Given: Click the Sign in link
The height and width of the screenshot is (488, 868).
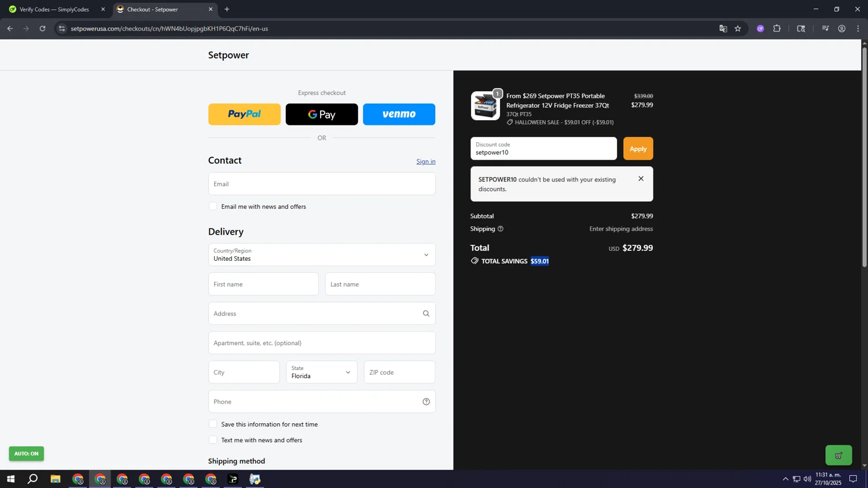Looking at the screenshot, I should (426, 161).
